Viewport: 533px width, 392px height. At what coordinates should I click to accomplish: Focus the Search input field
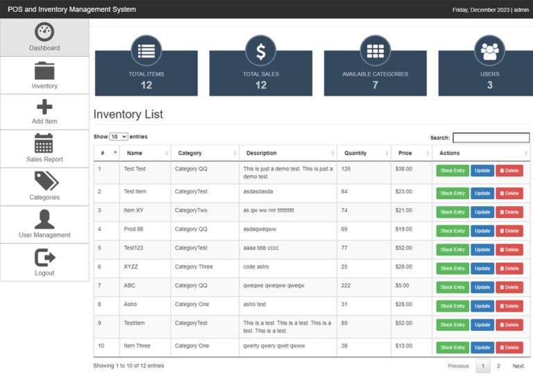(x=491, y=138)
